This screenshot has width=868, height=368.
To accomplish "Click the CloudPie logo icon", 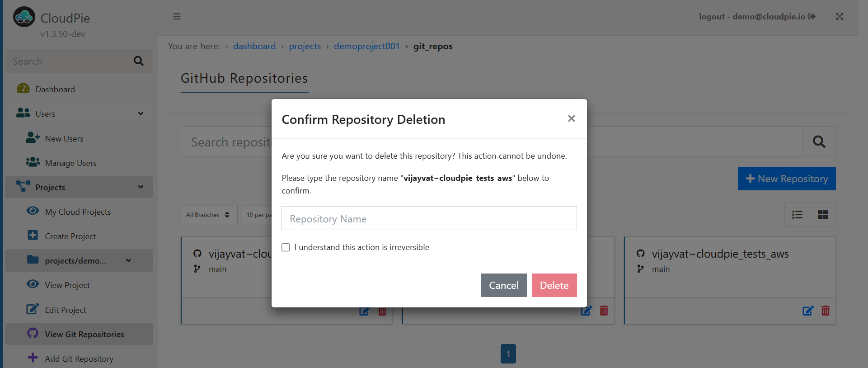I will (x=24, y=17).
